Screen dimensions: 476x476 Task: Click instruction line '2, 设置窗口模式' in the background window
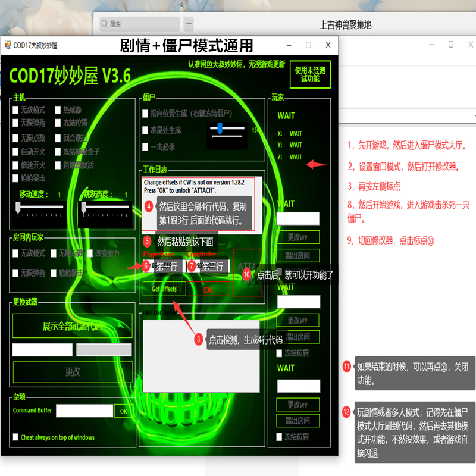point(404,167)
